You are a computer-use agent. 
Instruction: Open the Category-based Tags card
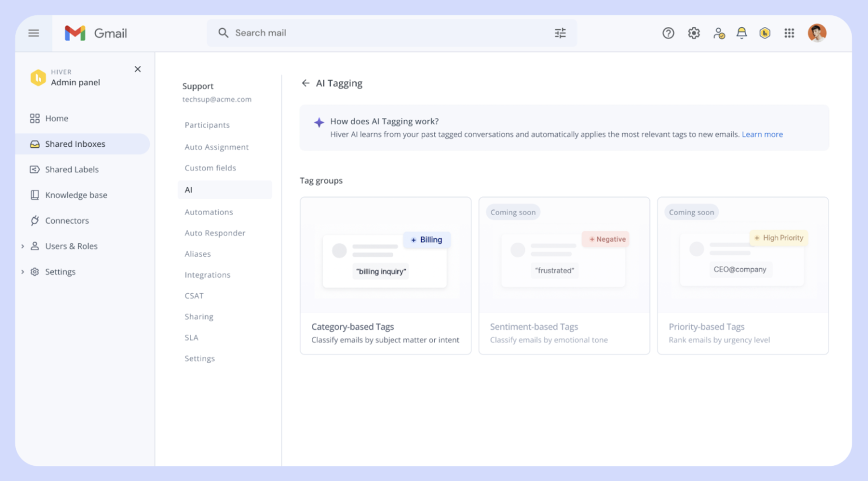(385, 276)
